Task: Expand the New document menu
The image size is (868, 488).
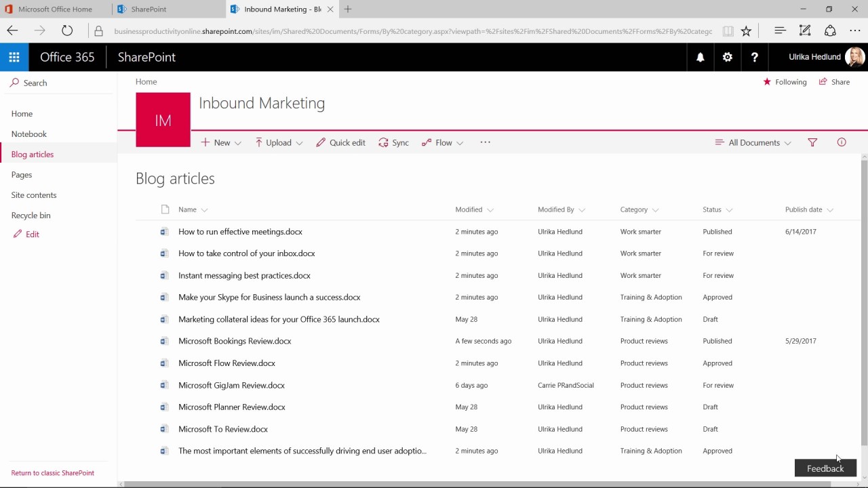Action: point(221,143)
